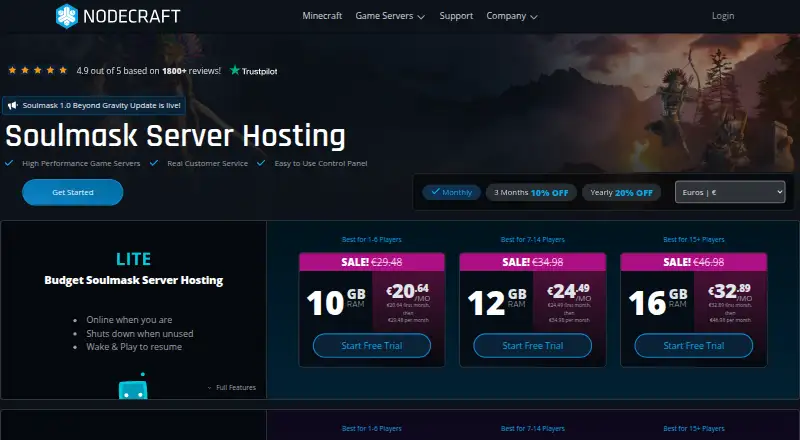This screenshot has height=440, width=800.
Task: Click checkmark beside Real Customer Service
Action: (x=154, y=163)
